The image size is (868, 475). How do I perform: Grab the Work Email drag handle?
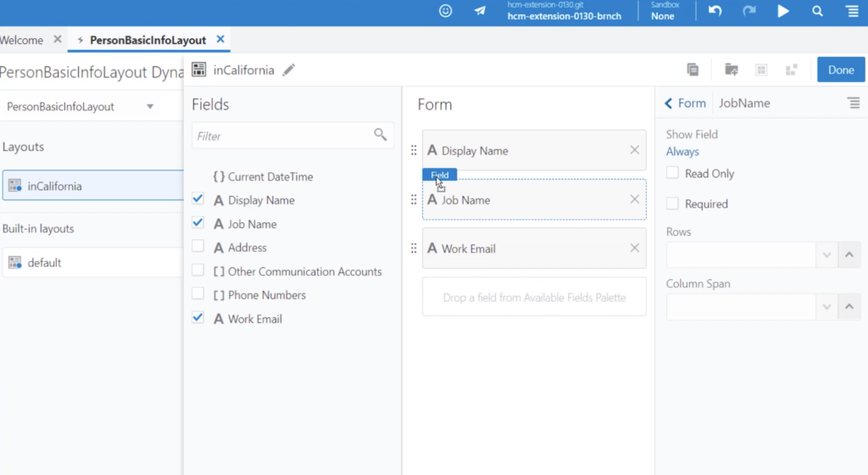point(414,248)
